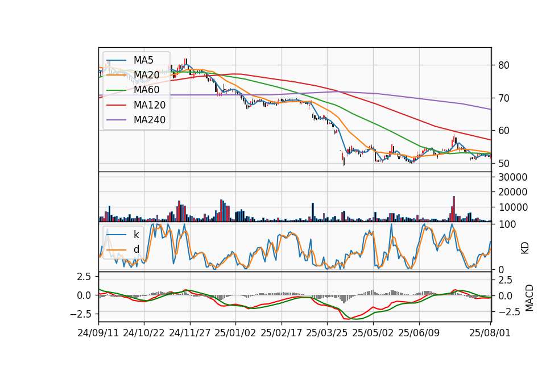Click the 70 price axis tick label

click(x=503, y=98)
